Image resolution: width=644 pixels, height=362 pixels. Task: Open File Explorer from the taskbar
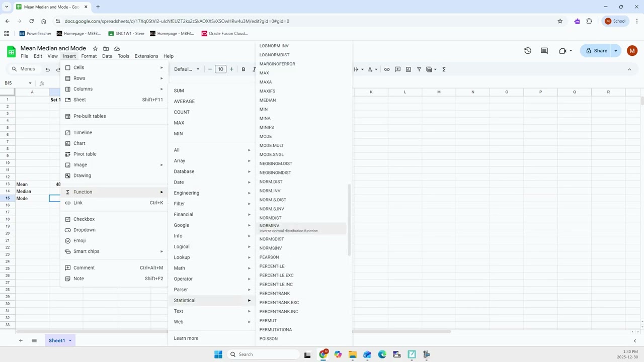click(353, 354)
